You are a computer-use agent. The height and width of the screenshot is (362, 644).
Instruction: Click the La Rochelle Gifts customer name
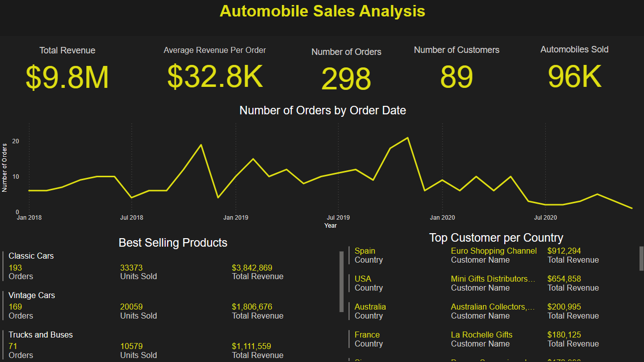click(482, 335)
